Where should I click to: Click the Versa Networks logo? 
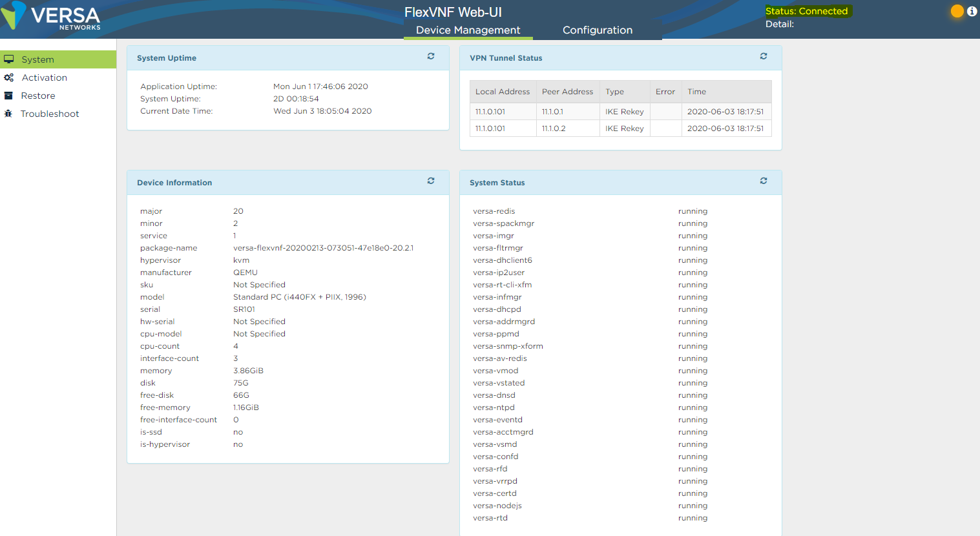click(x=50, y=16)
